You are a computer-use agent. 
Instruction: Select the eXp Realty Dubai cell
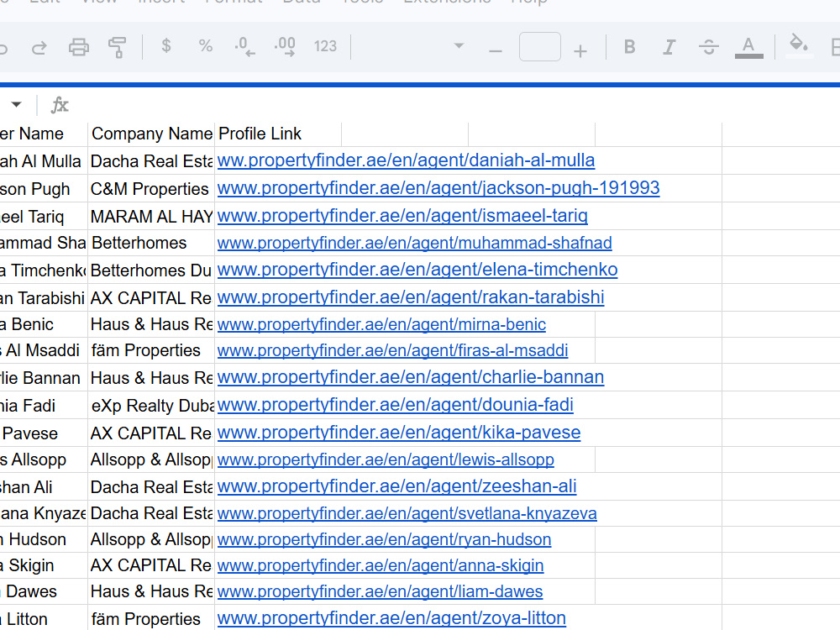[x=151, y=406]
